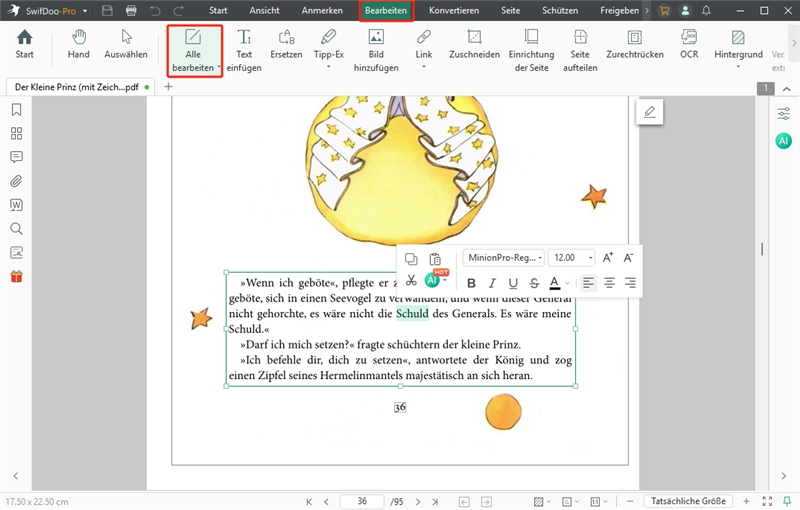Toggle strikethrough formatting

534,283
